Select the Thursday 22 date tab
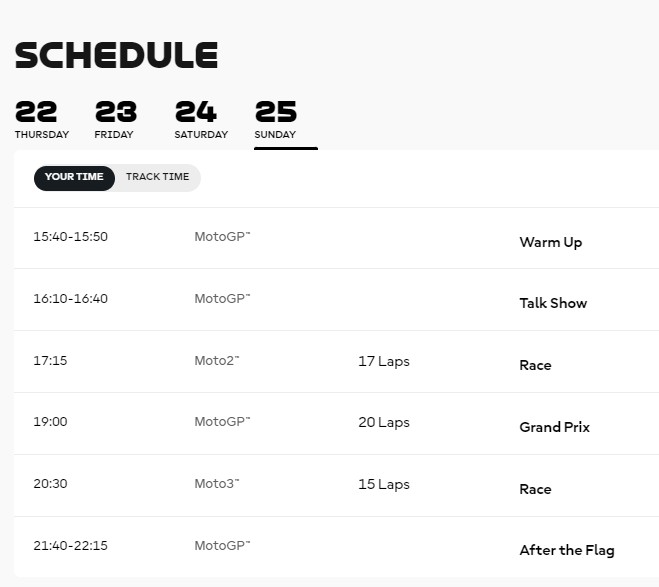 click(41, 119)
